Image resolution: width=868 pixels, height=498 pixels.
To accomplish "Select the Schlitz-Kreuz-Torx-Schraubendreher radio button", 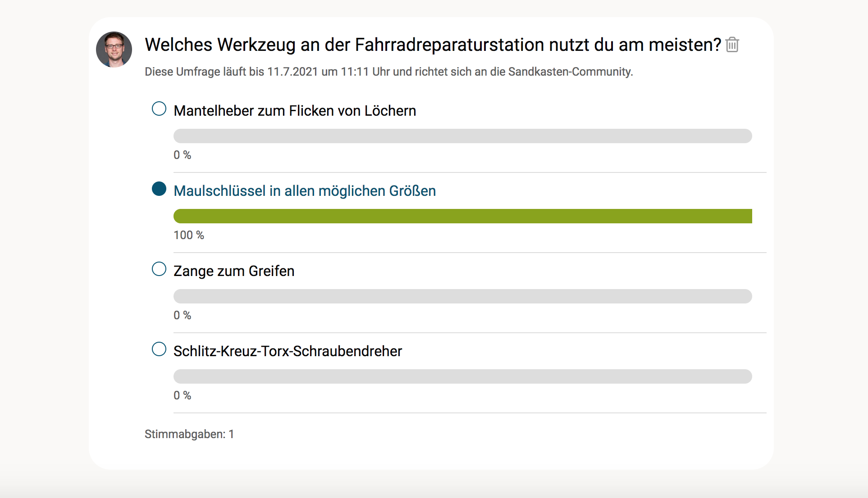I will click(x=159, y=349).
